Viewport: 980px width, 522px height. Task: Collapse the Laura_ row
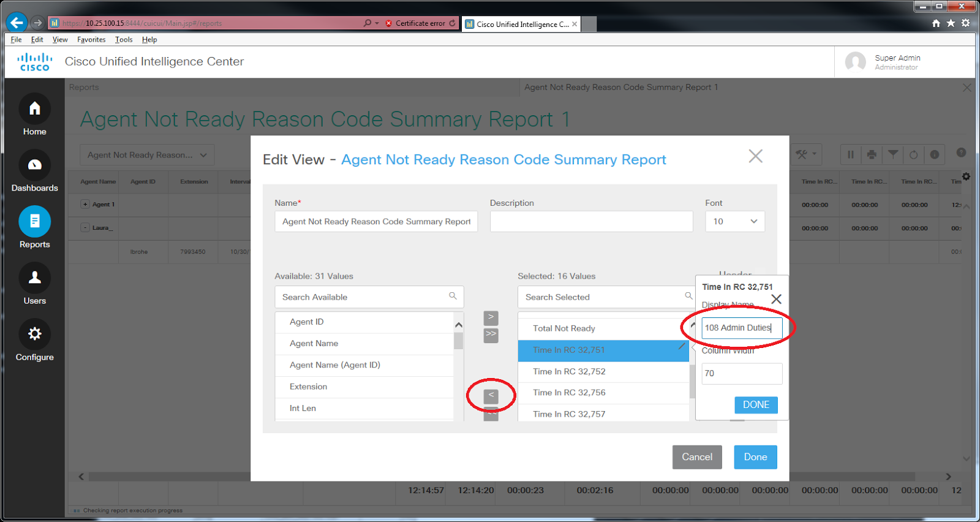click(85, 227)
